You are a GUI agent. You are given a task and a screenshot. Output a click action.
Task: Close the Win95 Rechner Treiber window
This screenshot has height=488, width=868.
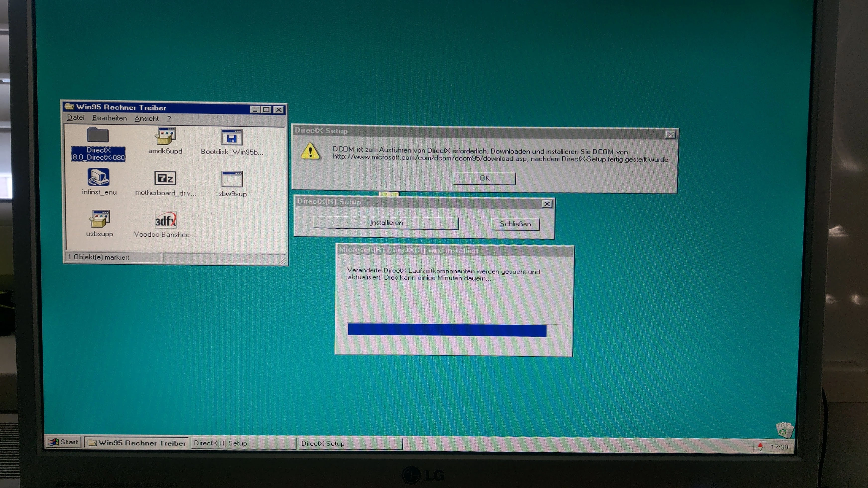point(279,110)
